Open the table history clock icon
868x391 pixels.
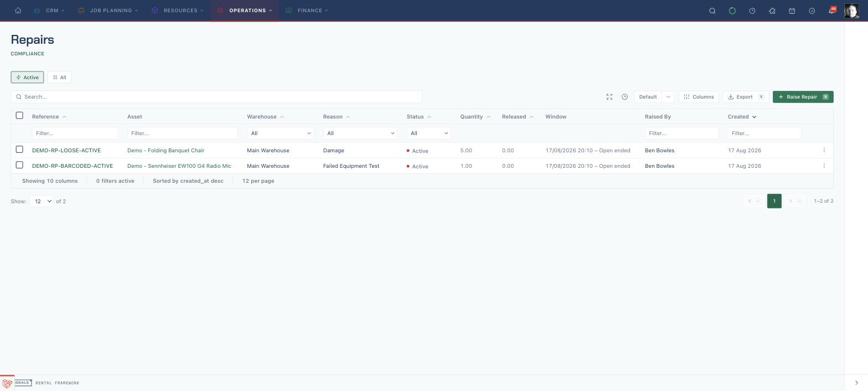click(x=624, y=97)
